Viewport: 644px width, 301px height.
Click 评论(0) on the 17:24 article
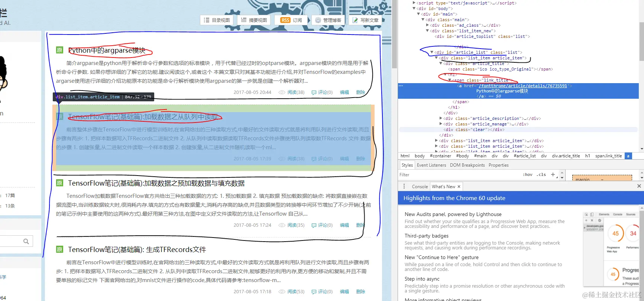[325, 225]
